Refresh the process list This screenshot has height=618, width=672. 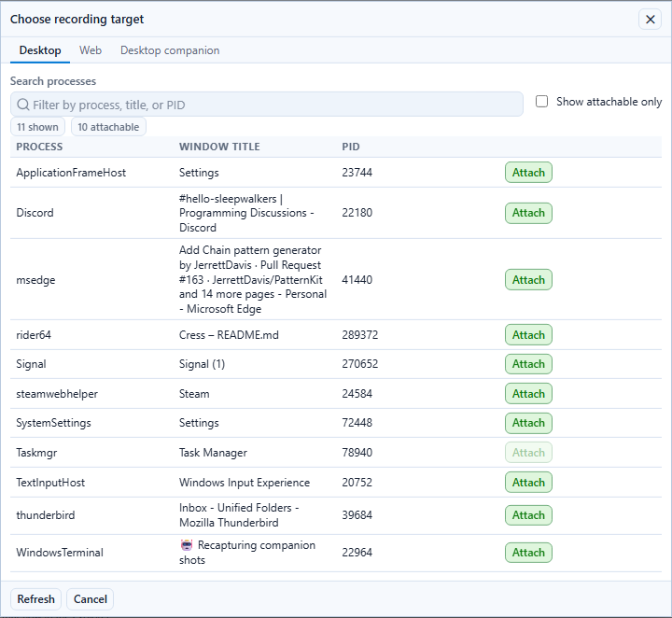[x=36, y=598]
